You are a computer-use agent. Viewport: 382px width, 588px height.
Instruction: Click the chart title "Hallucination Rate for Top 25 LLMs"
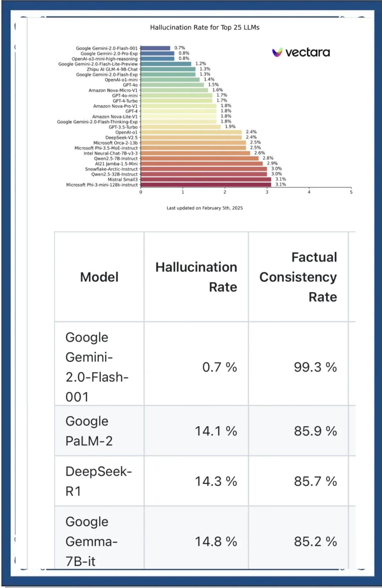tap(204, 27)
